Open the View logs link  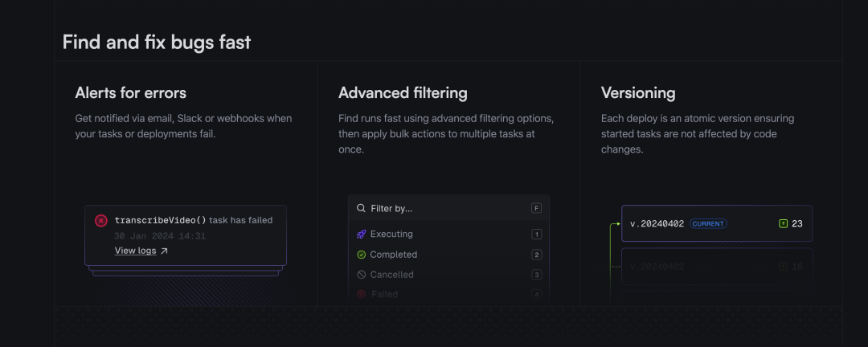(135, 251)
